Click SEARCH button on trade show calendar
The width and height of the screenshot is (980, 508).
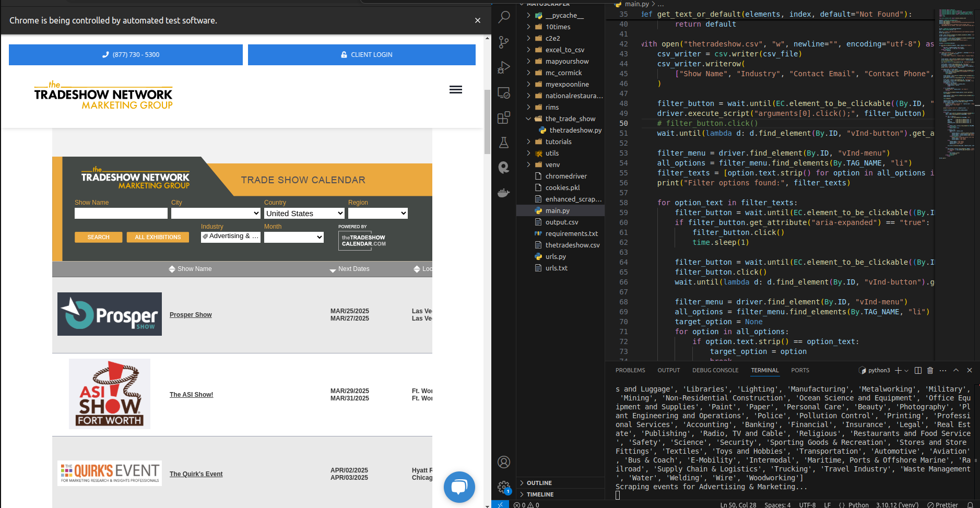[x=98, y=237]
